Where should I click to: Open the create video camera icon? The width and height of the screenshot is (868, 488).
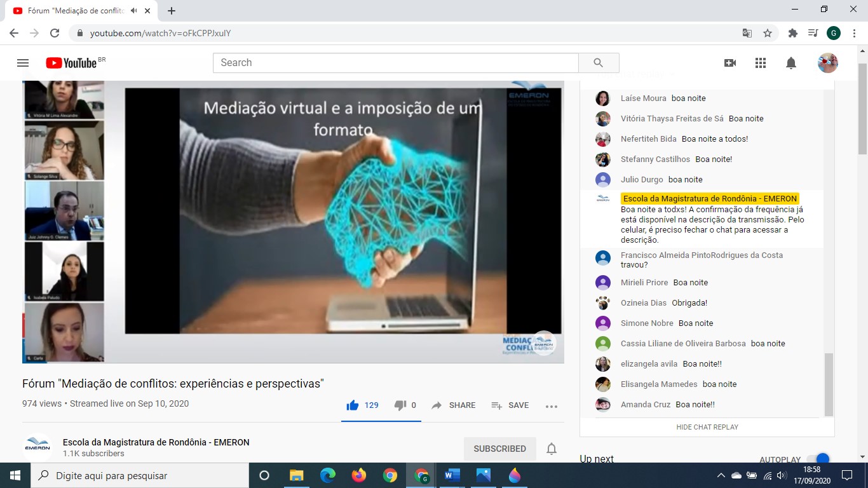click(730, 63)
